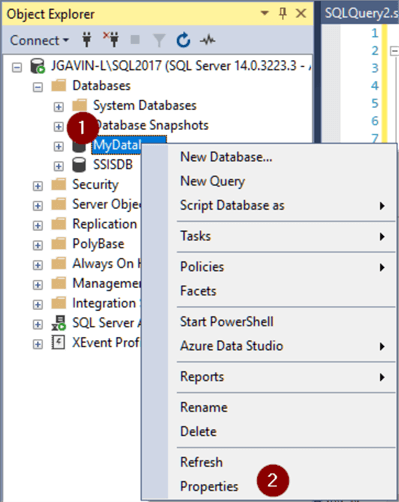Click the SQL Server Agent icon
The width and height of the screenshot is (399, 502).
pos(59,323)
